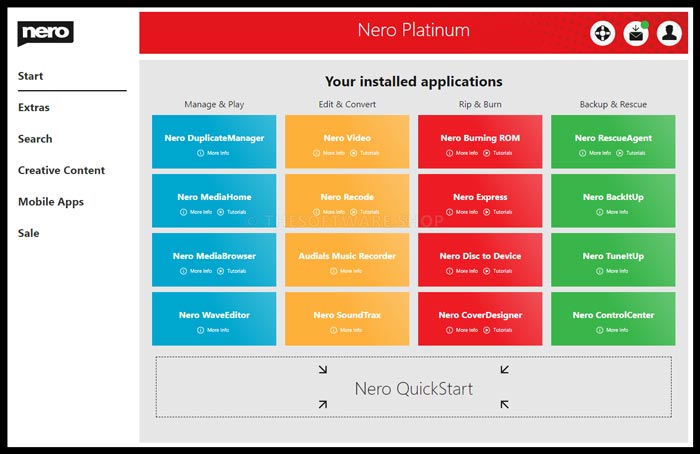Screen dimensions: 700x454
Task: Open Mobile Apps in sidebar
Action: (x=51, y=202)
